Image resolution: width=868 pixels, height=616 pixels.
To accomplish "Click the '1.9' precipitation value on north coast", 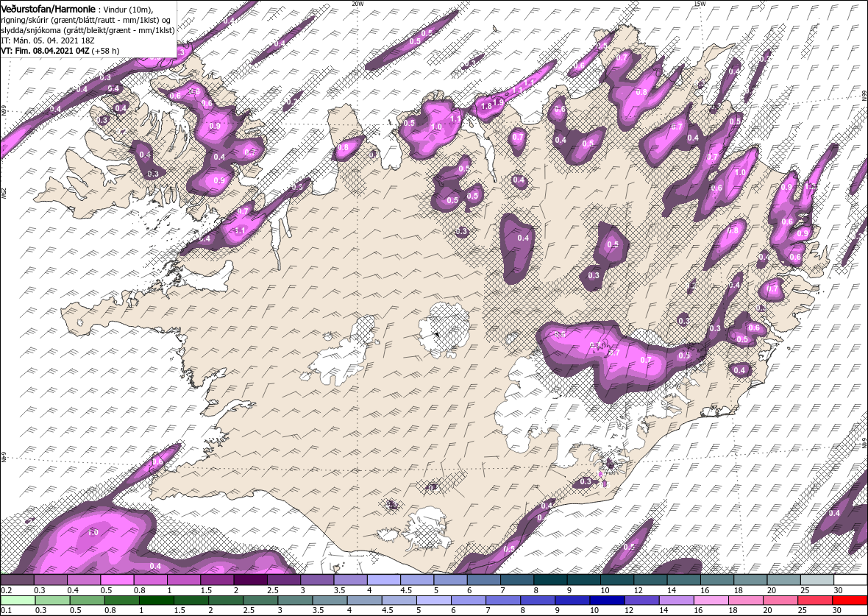I will pos(499,102).
